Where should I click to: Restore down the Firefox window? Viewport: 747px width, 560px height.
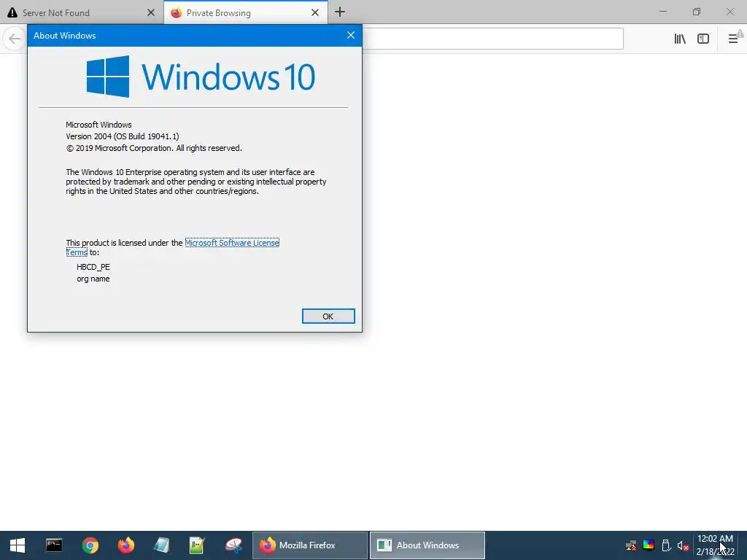click(697, 12)
